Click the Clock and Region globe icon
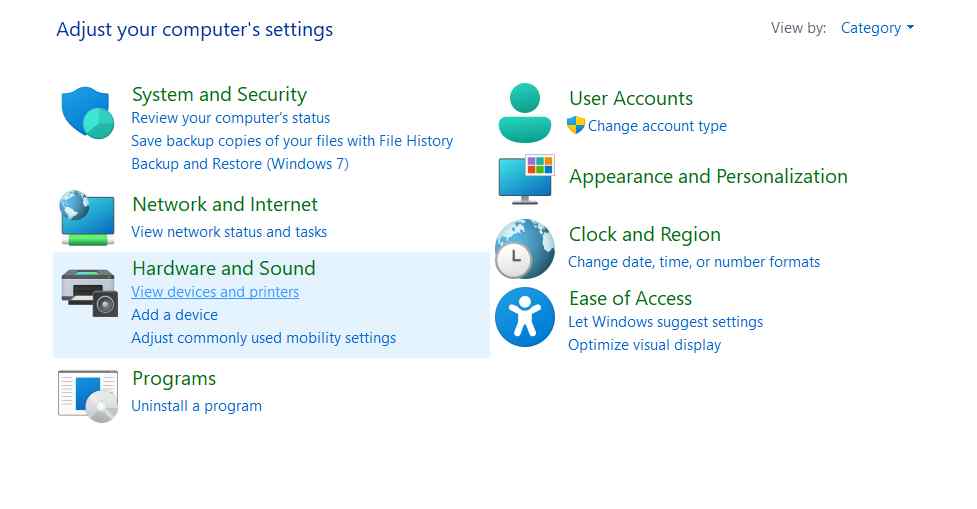 coord(525,249)
